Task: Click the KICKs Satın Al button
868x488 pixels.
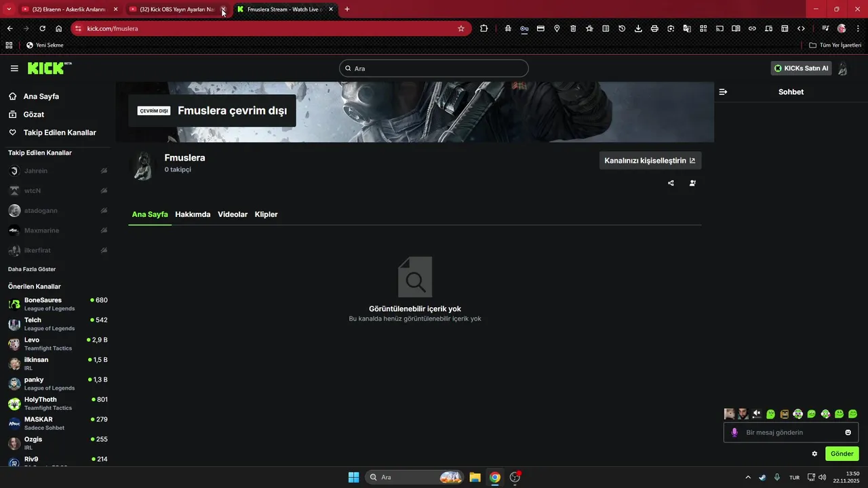Action: 802,68
